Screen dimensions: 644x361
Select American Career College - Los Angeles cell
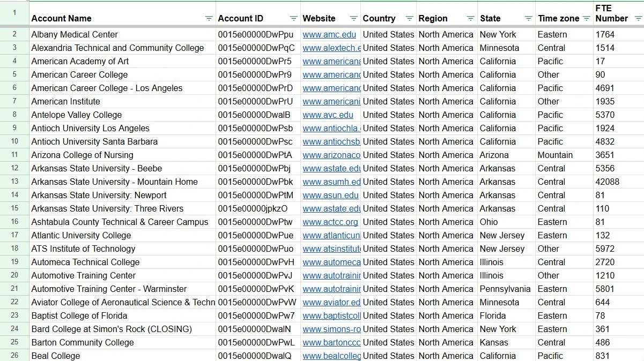[x=122, y=88]
